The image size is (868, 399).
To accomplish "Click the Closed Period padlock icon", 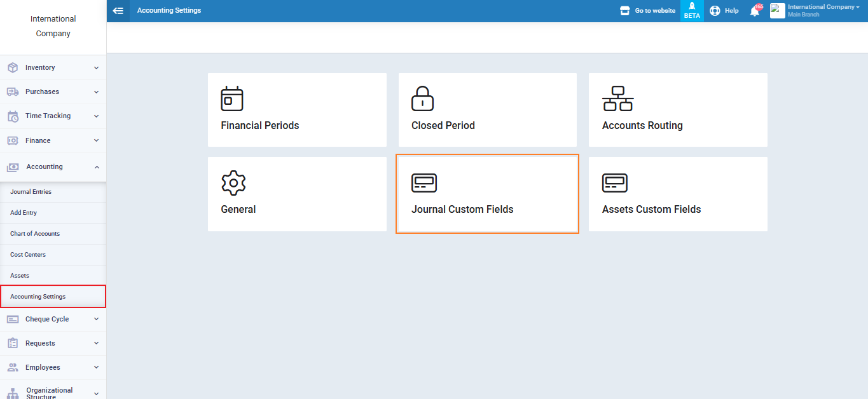I will 423,98.
